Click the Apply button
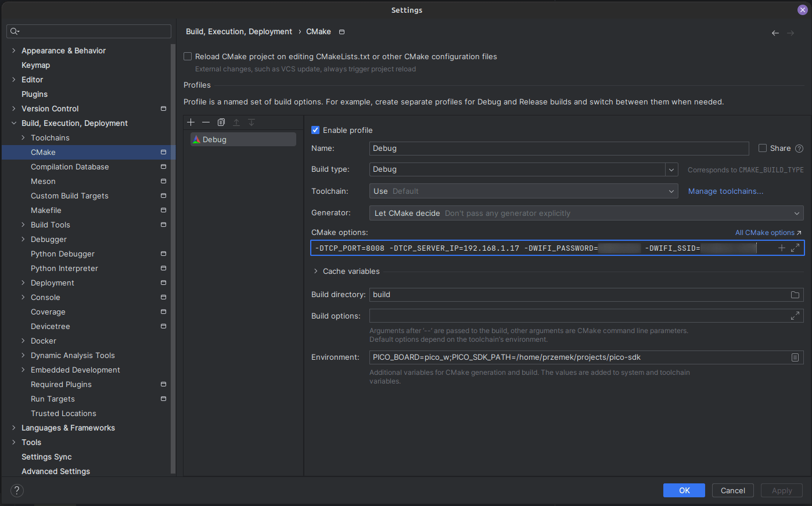Screen dimensions: 812x506 [782, 490]
